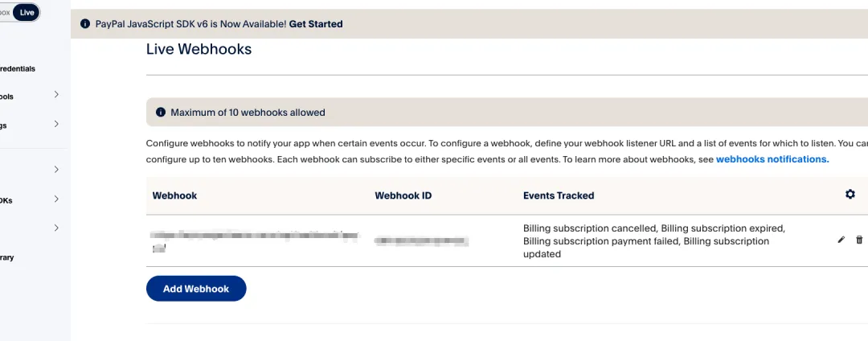Screen dimensions: 868x341
Task: Open the sidebar item ending in "rary"
Action: [7, 258]
